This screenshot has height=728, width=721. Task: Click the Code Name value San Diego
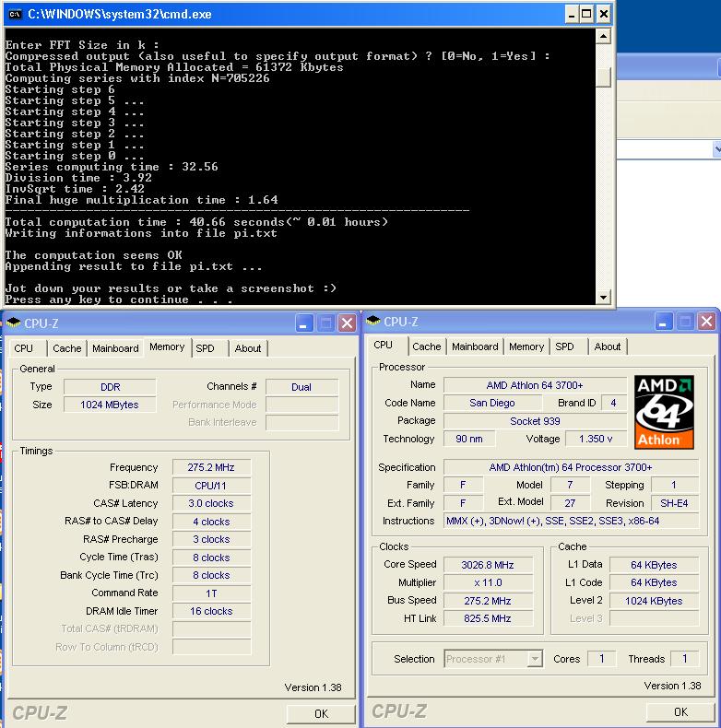click(492, 403)
